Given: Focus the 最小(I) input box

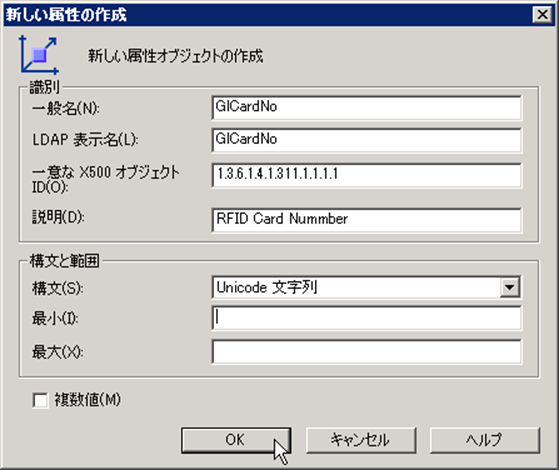Looking at the screenshot, I should tap(366, 318).
